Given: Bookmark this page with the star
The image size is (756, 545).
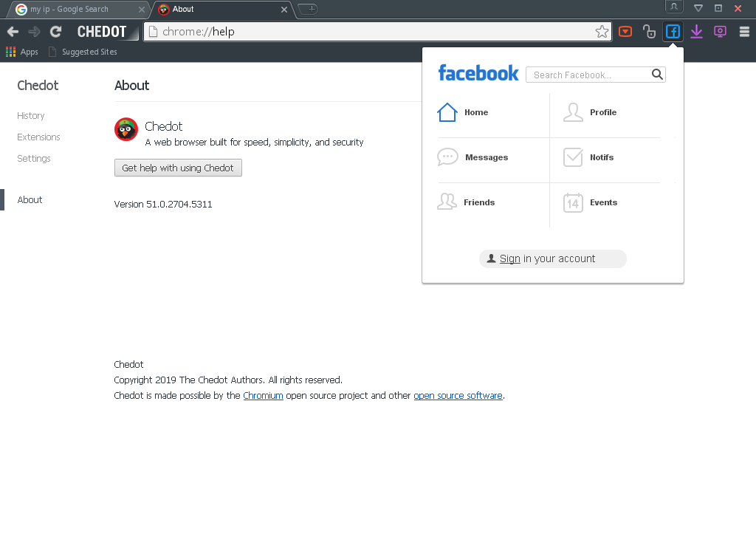Looking at the screenshot, I should (x=602, y=32).
